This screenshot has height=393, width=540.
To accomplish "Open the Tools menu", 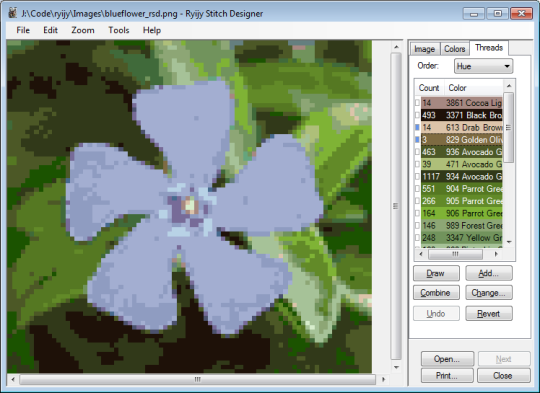I will tap(118, 30).
